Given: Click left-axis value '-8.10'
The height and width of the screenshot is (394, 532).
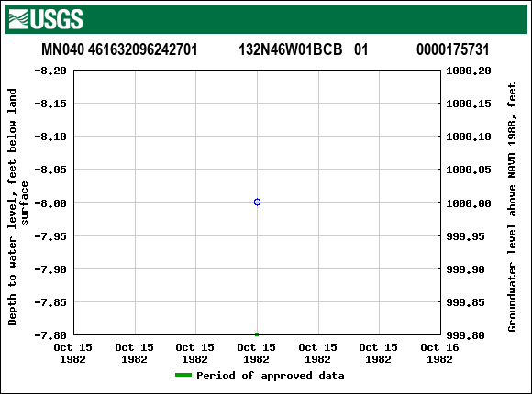Looking at the screenshot, I should click(50, 137).
